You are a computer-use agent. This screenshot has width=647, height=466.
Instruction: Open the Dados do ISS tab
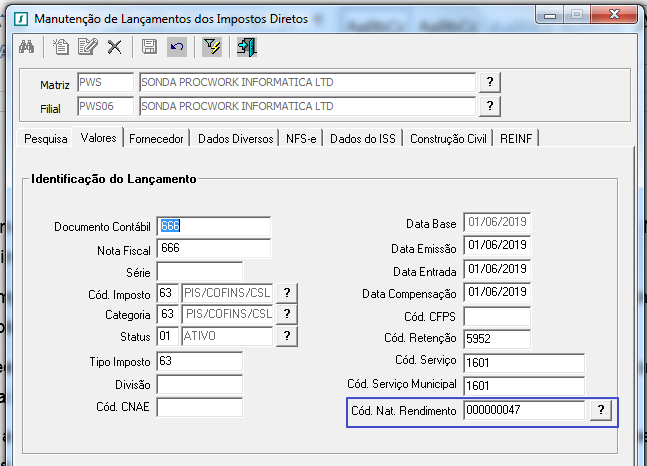coord(363,139)
